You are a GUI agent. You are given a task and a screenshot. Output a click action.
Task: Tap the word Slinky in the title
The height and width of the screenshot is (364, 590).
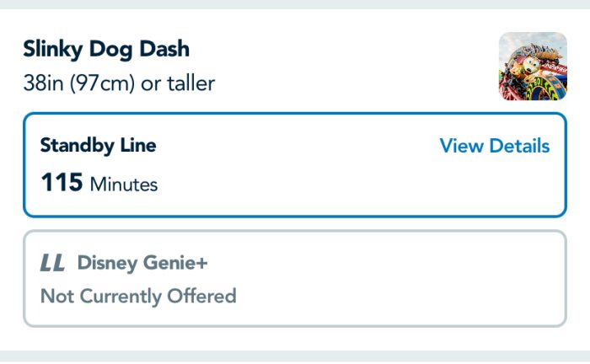[x=52, y=49]
